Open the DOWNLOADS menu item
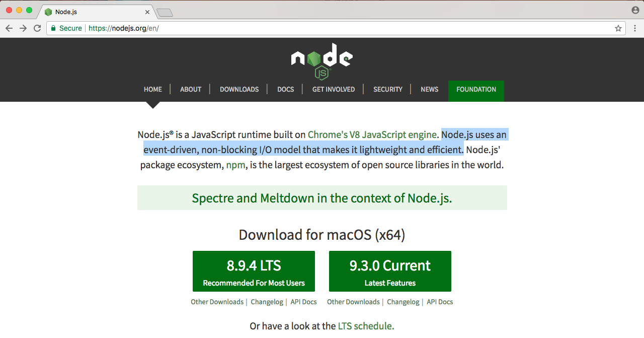Screen dimensions: 644x338 click(x=239, y=89)
